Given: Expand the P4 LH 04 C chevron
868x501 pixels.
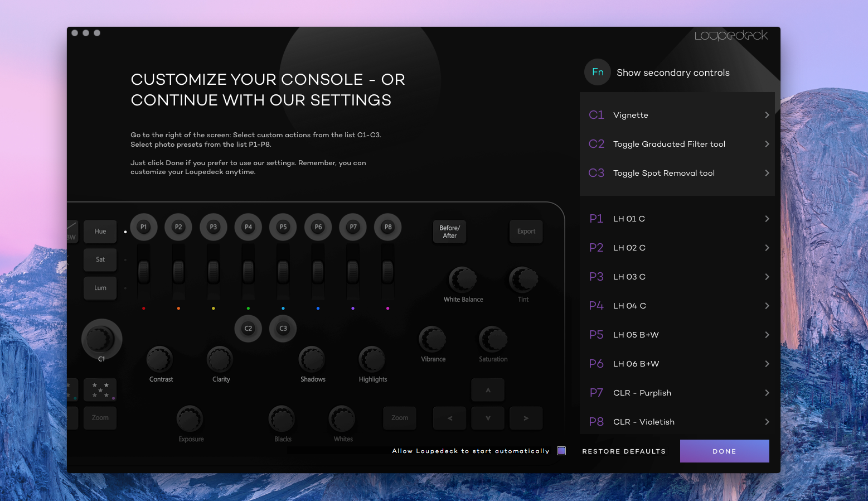Looking at the screenshot, I should coord(767,306).
